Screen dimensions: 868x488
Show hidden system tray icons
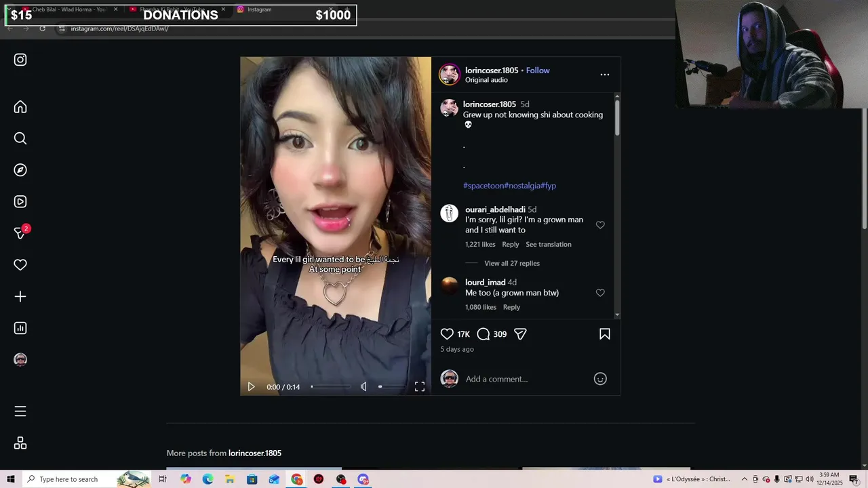point(744,479)
